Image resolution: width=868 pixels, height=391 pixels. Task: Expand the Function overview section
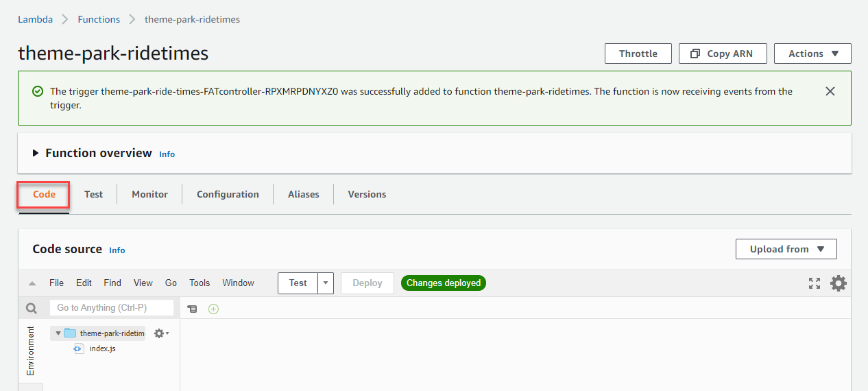(36, 153)
